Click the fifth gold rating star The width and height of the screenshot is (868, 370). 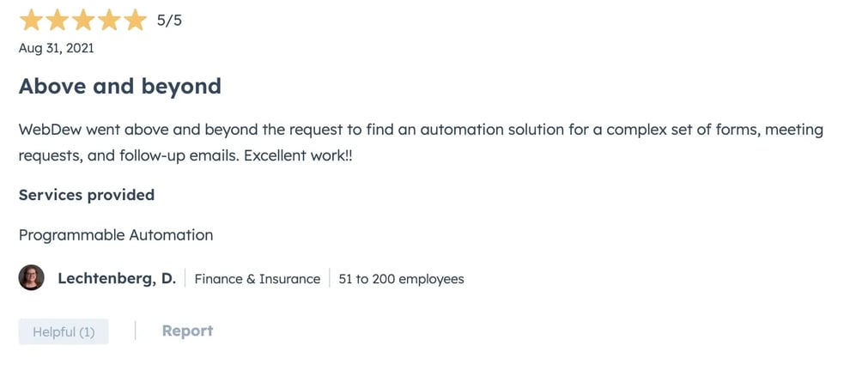coord(135,21)
